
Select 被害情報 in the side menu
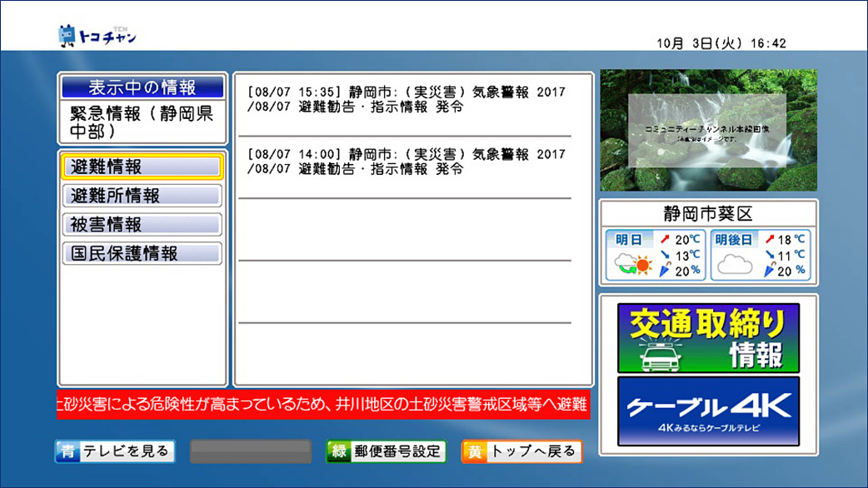142,225
